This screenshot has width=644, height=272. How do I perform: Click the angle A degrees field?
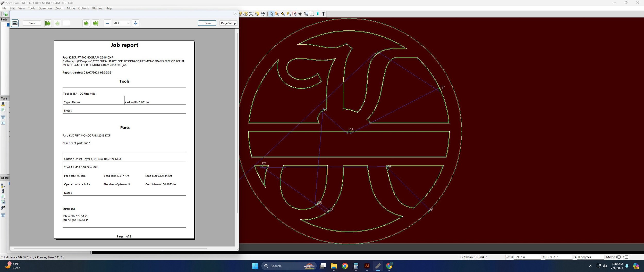click(590, 257)
